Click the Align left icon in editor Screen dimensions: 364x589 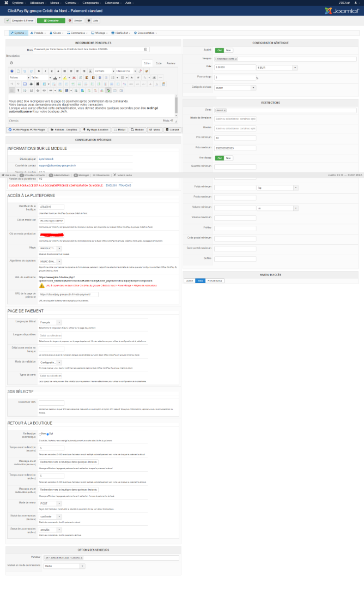click(x=77, y=70)
